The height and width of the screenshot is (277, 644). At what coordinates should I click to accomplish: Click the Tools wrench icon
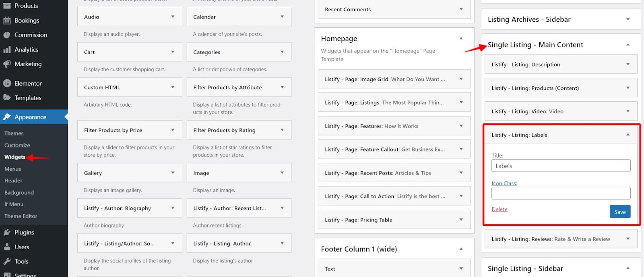[x=7, y=261]
